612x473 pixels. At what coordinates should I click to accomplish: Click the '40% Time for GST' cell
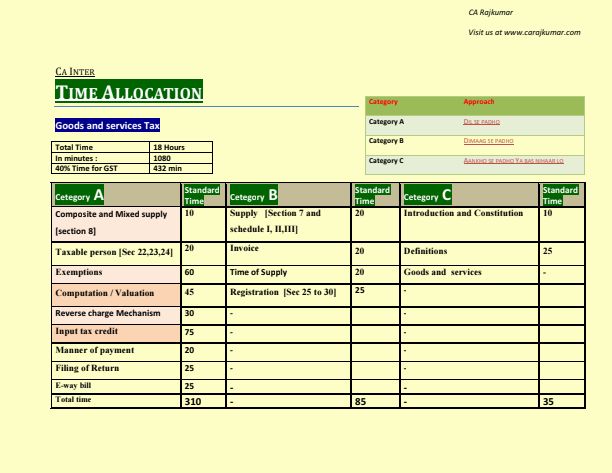click(101, 169)
